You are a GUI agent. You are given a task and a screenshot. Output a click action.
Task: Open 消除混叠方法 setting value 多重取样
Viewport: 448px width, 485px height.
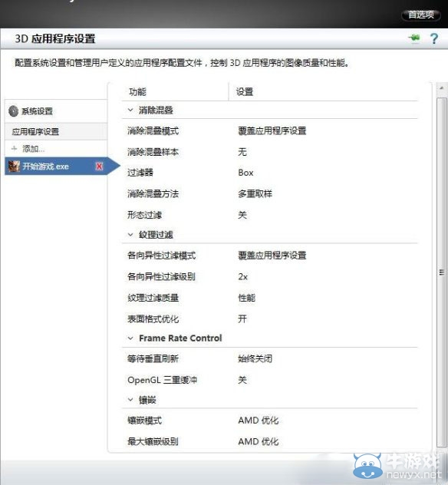pos(255,193)
